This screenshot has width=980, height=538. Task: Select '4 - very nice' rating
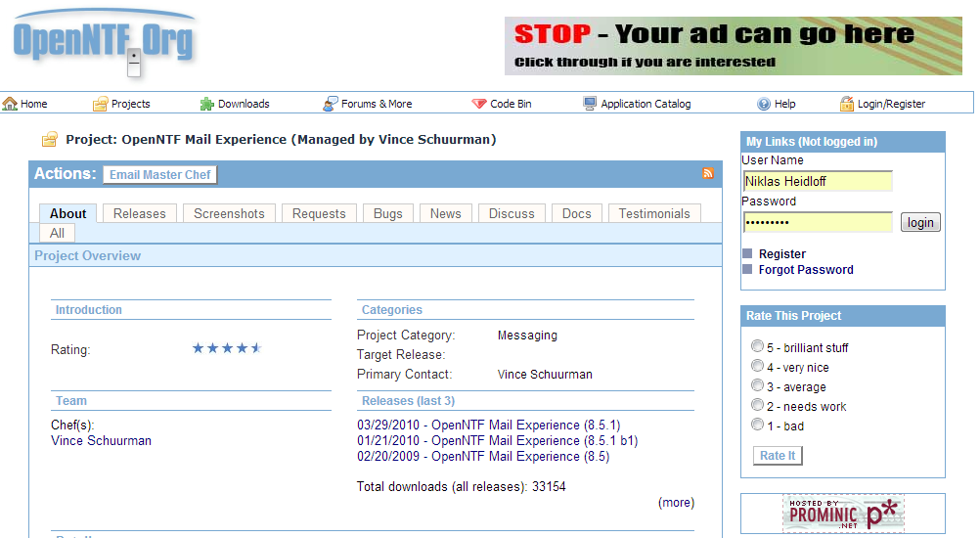[x=757, y=366]
